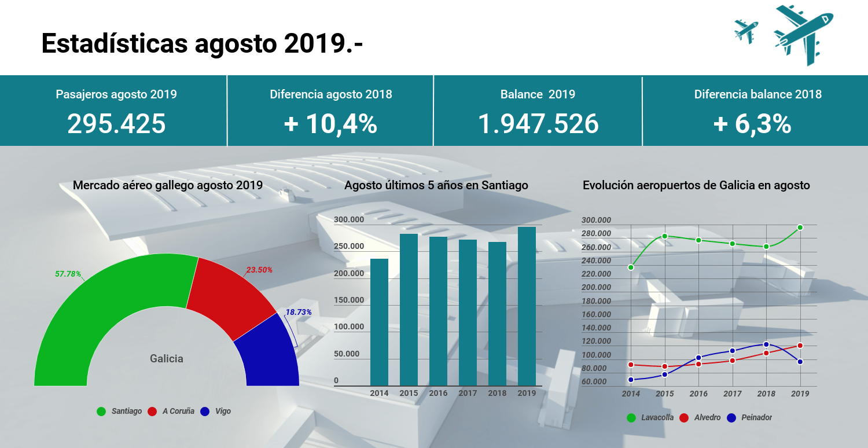This screenshot has width=868, height=448.
Task: Click the 2017 Peinador blue data point
Action: click(x=732, y=351)
